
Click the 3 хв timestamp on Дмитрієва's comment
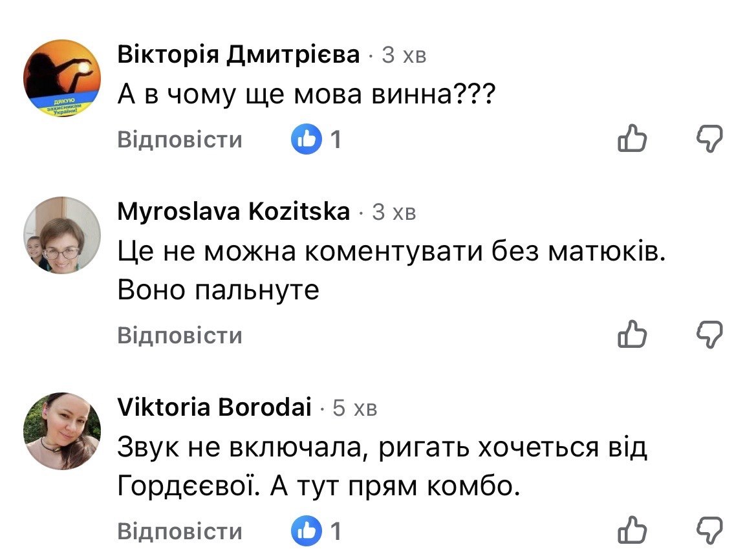coord(404,55)
